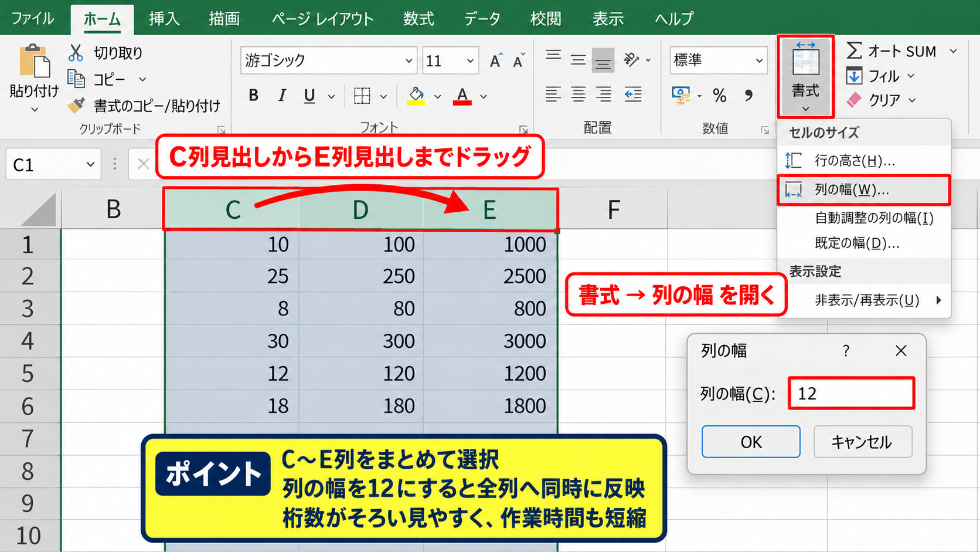
Task: Select 自動調整の列の幅(I) menu item
Action: point(863,218)
